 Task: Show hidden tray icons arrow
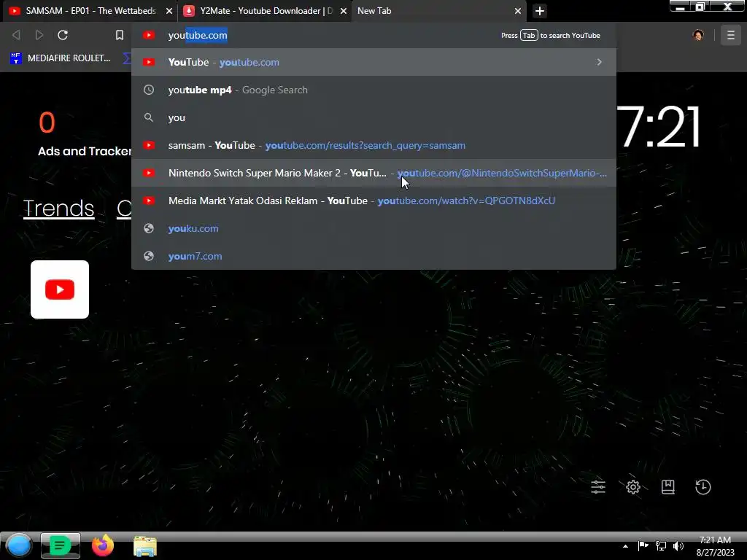click(x=625, y=546)
